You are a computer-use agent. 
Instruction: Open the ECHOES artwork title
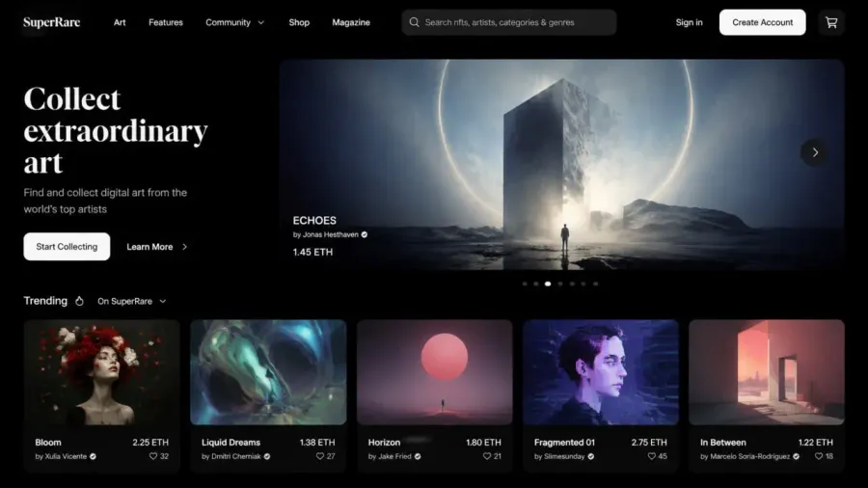314,220
